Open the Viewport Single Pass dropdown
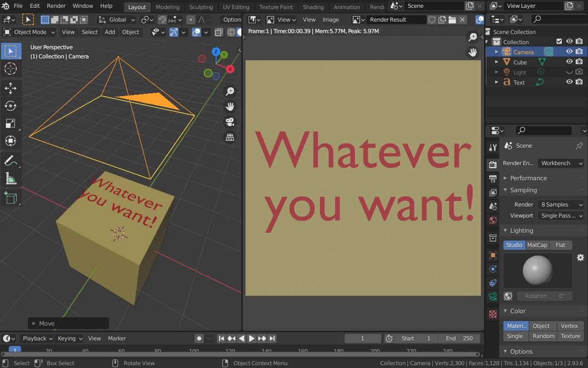The width and height of the screenshot is (588, 368). [x=561, y=216]
